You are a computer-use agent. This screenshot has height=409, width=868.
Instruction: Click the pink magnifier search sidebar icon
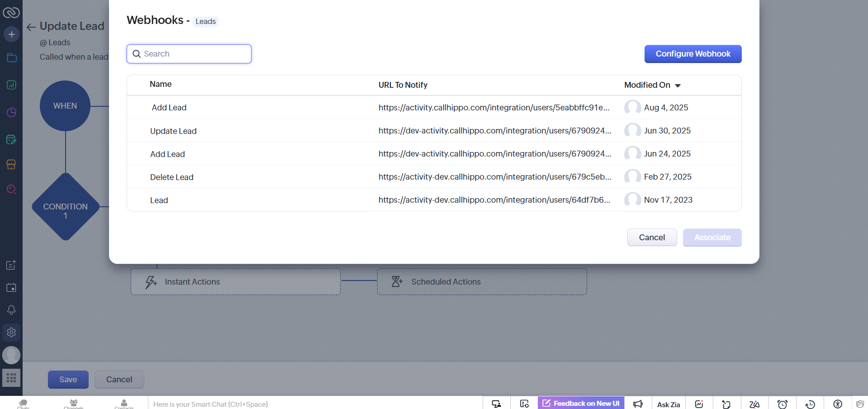11,189
